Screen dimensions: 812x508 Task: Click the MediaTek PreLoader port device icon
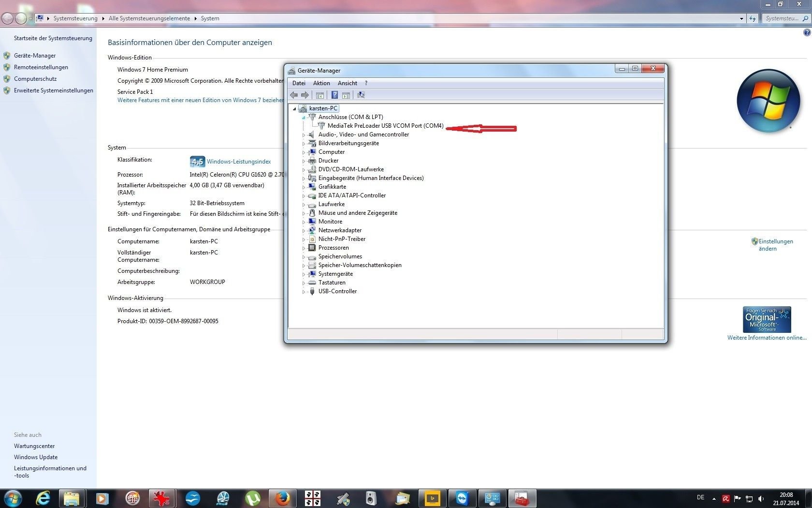pyautogui.click(x=321, y=126)
